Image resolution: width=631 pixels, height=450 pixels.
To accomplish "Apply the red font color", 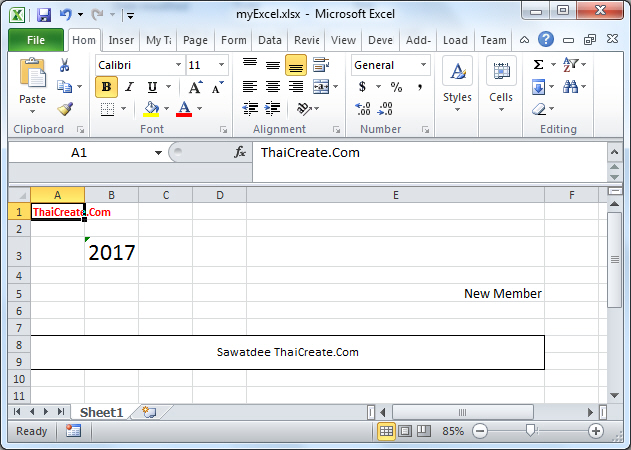I will pyautogui.click(x=184, y=109).
